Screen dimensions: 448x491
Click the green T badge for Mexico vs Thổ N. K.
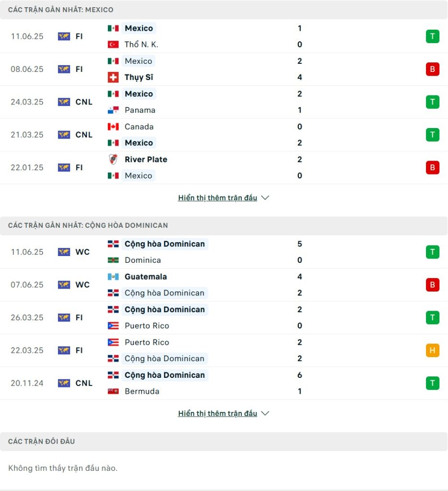tap(432, 36)
